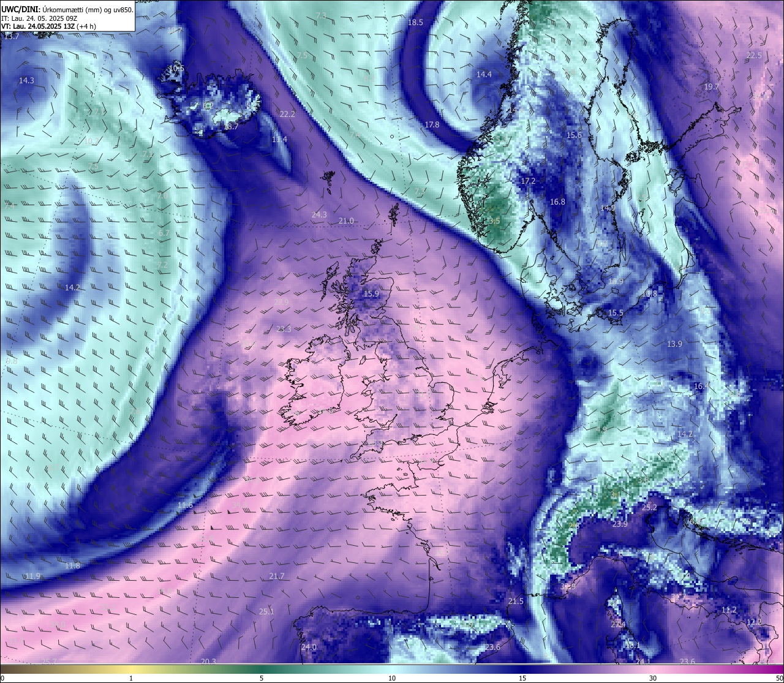Click the 0 tick on the colour scale
Screen dimensions: 784x683
point(2,677)
